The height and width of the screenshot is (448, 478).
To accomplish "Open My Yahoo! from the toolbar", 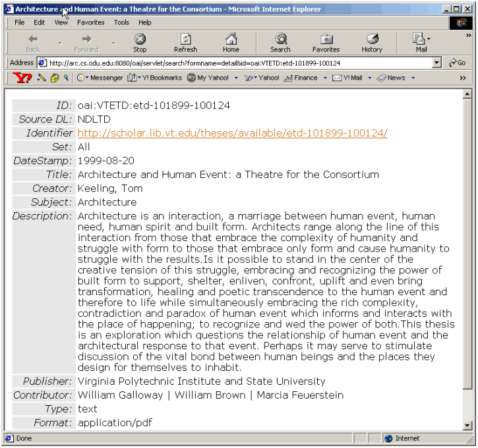I will [208, 78].
